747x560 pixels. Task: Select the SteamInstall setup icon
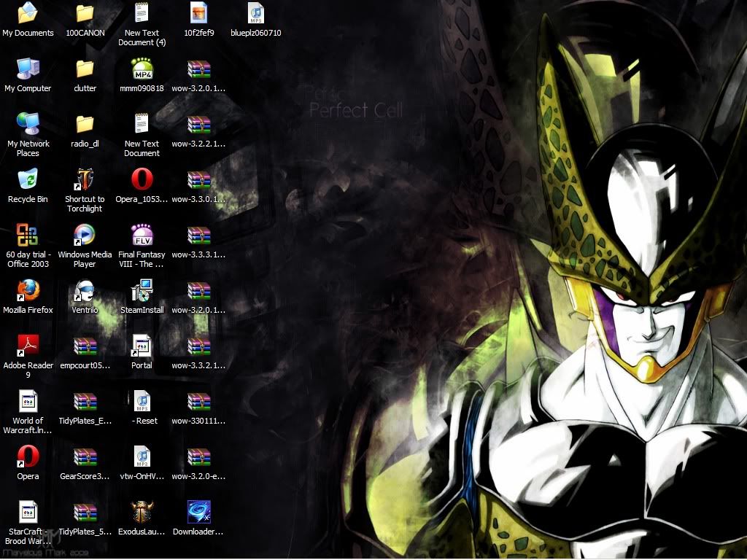[x=142, y=290]
